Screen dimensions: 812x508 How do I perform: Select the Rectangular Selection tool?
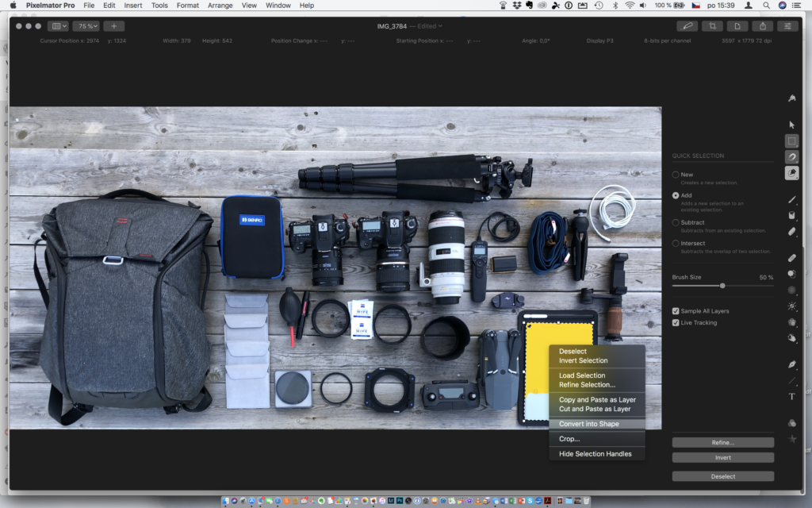click(791, 141)
